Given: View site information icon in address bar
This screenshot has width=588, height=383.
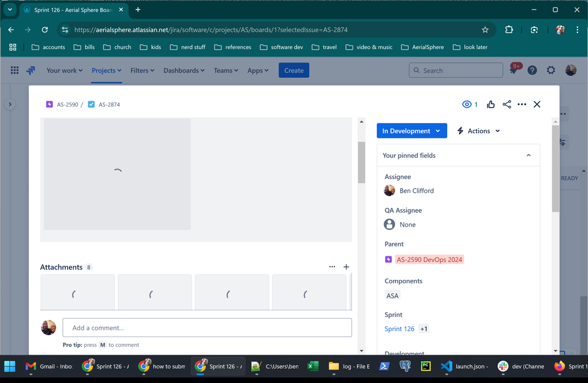Looking at the screenshot, I should coord(65,29).
